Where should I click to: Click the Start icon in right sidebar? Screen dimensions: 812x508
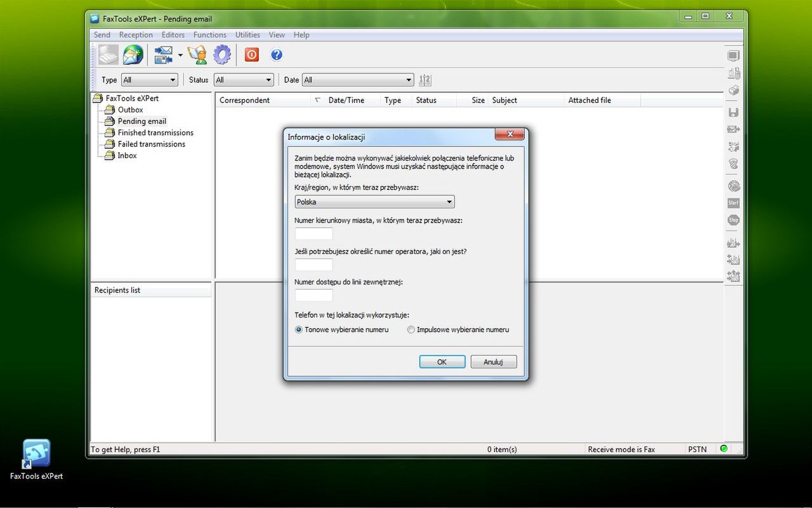point(733,203)
